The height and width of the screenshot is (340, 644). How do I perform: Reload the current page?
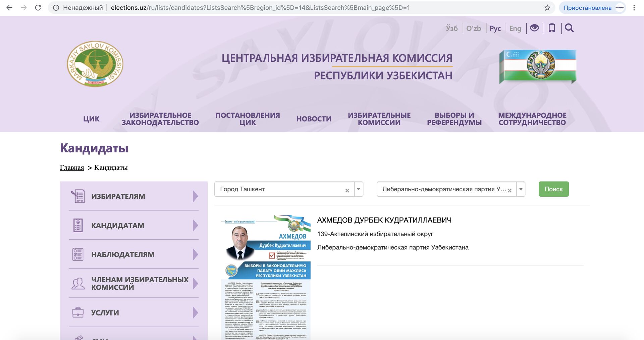tap(38, 8)
